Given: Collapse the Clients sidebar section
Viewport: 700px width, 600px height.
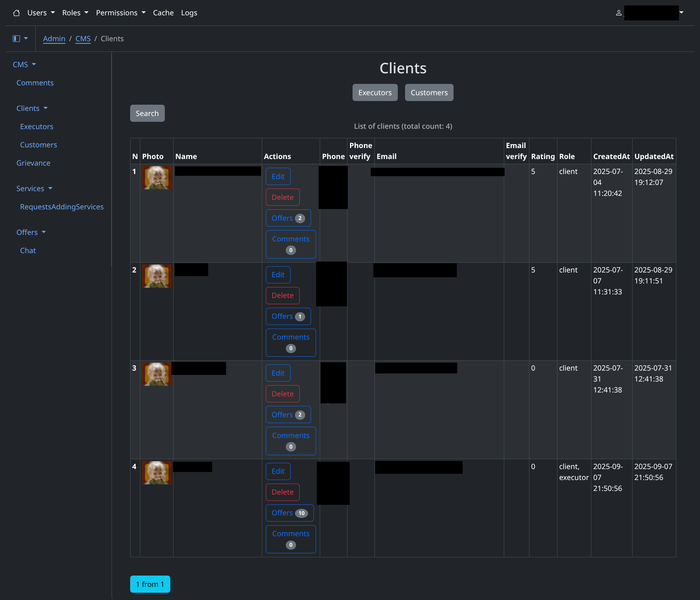Looking at the screenshot, I should pos(32,108).
